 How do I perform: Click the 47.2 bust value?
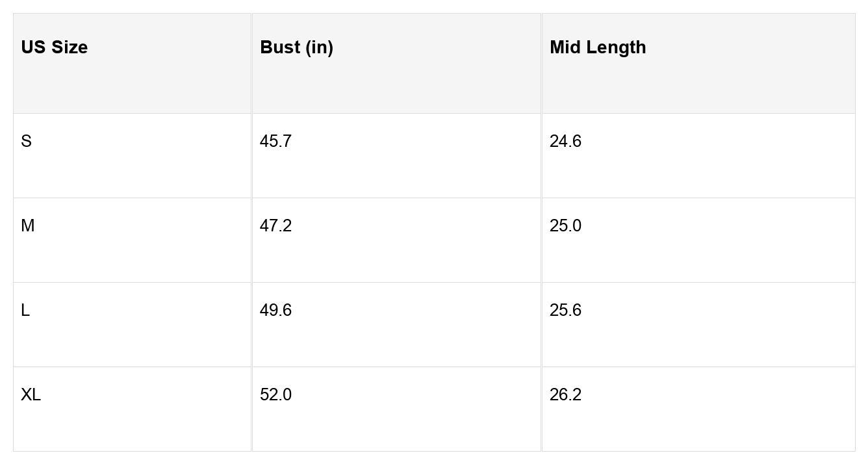point(275,226)
